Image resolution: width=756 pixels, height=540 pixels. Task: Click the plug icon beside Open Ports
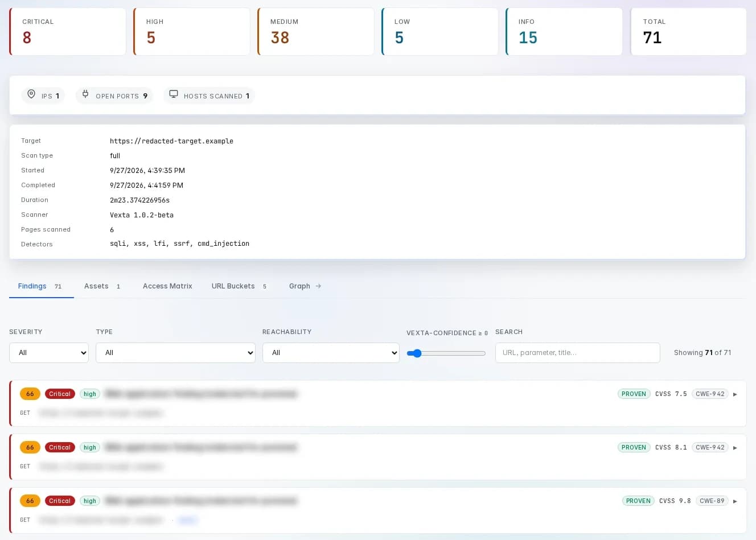(x=85, y=94)
